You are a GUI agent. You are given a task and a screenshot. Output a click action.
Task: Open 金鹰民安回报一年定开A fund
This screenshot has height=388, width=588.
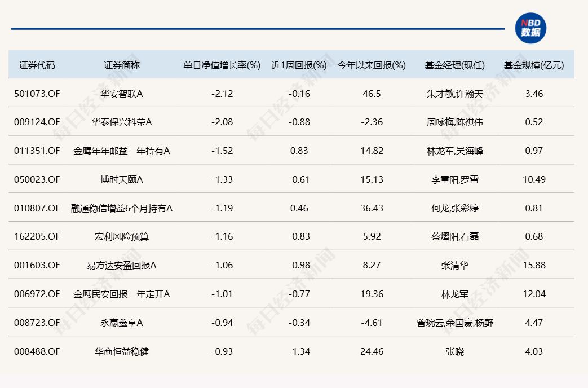point(122,294)
